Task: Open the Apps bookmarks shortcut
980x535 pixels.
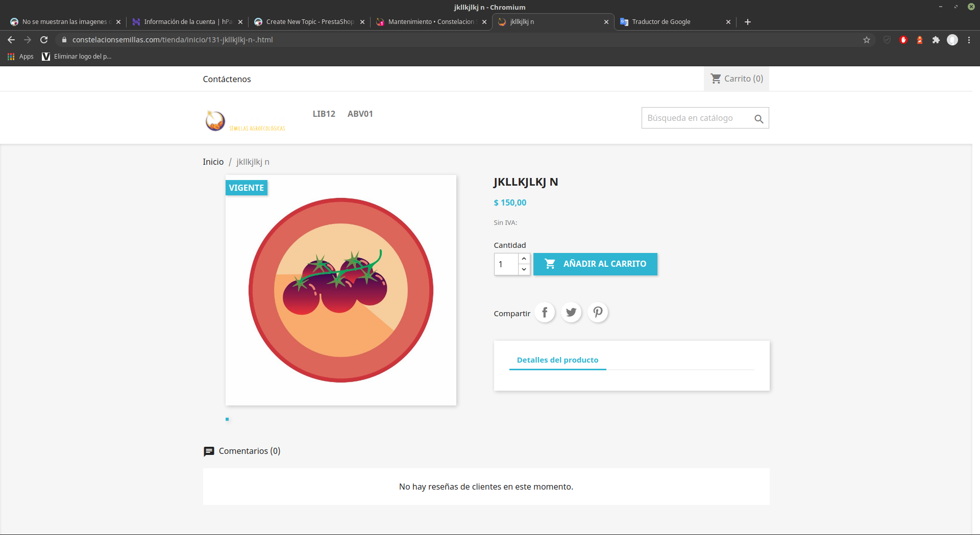Action: coord(20,57)
